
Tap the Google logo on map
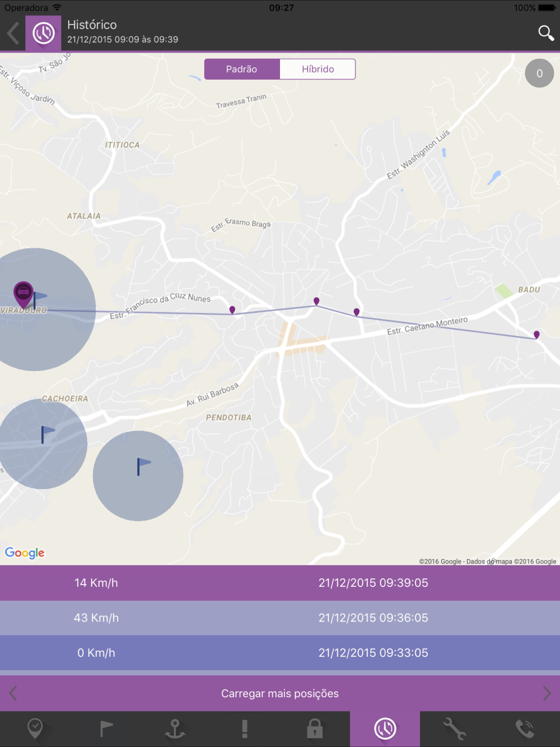[25, 553]
